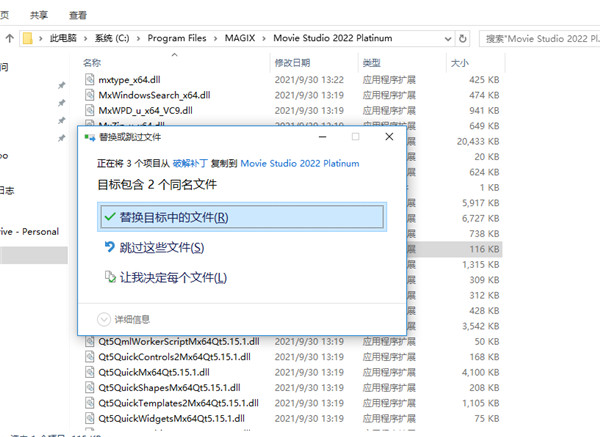Open address bar history dropdown

coord(448,39)
